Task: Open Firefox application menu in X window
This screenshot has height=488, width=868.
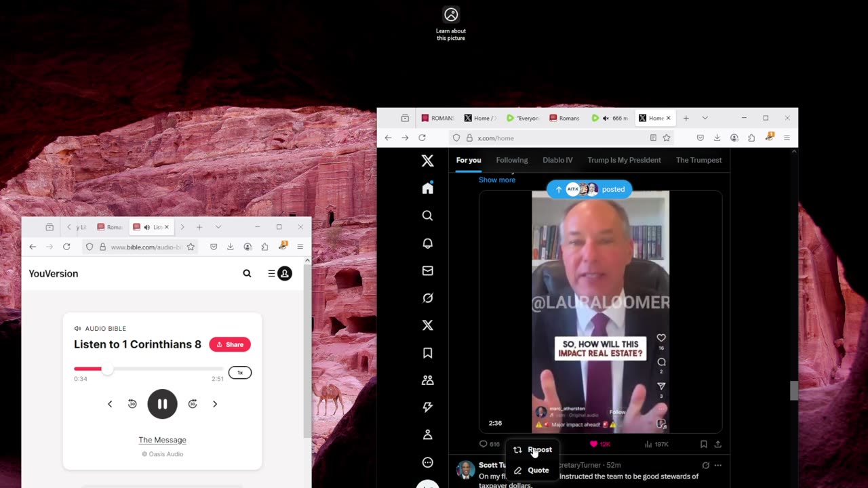Action: point(787,138)
